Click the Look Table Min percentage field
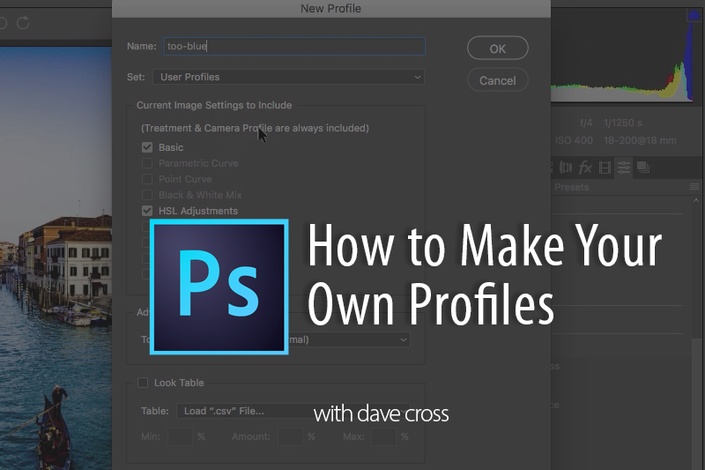 click(180, 437)
